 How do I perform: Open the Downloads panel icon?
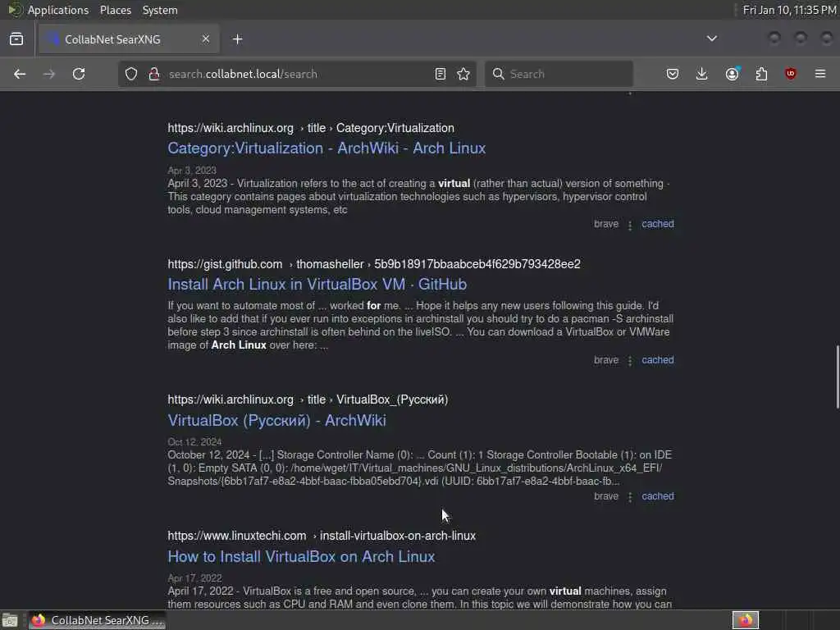702,74
